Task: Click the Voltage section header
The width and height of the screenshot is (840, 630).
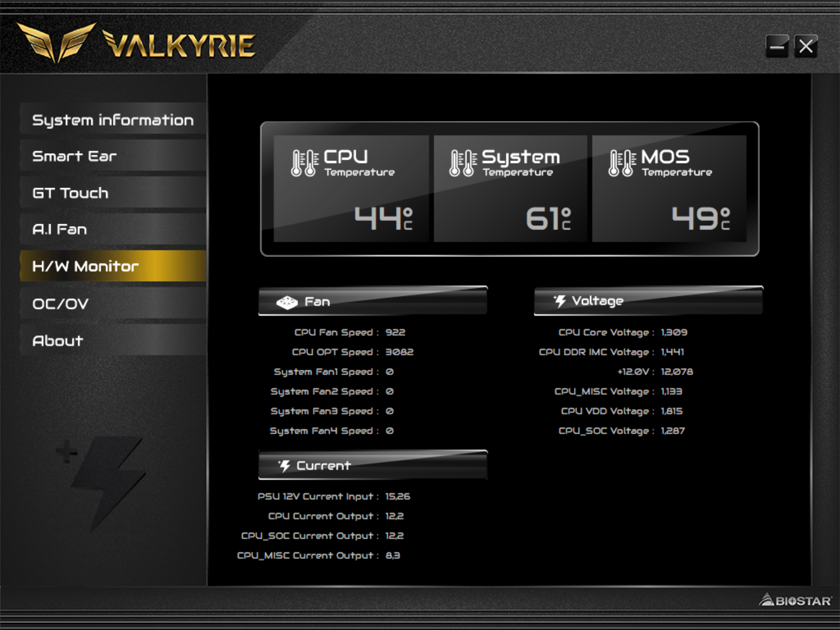Action: pos(648,301)
